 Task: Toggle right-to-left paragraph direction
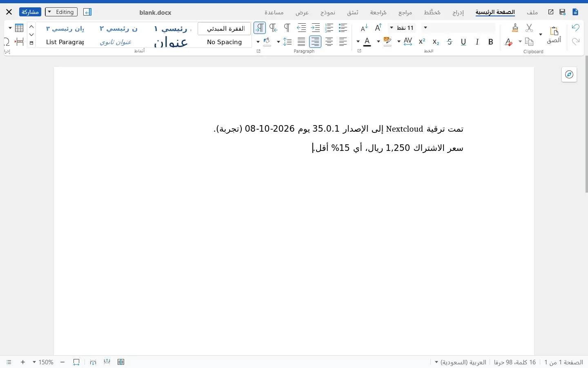(x=260, y=28)
